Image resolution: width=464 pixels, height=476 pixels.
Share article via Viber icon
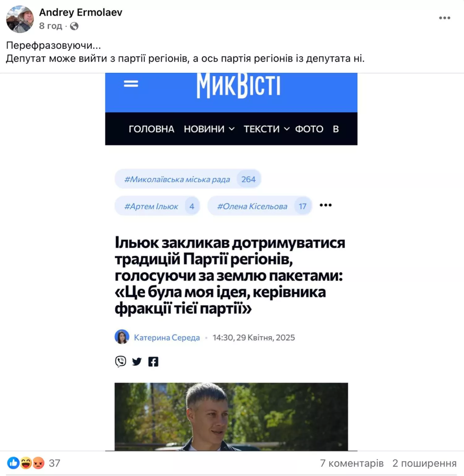click(x=121, y=361)
